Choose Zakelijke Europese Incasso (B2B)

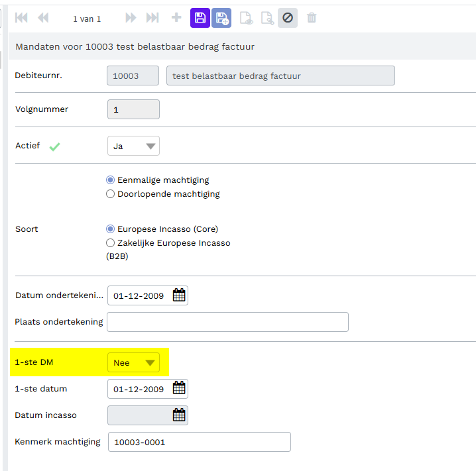[x=111, y=243]
